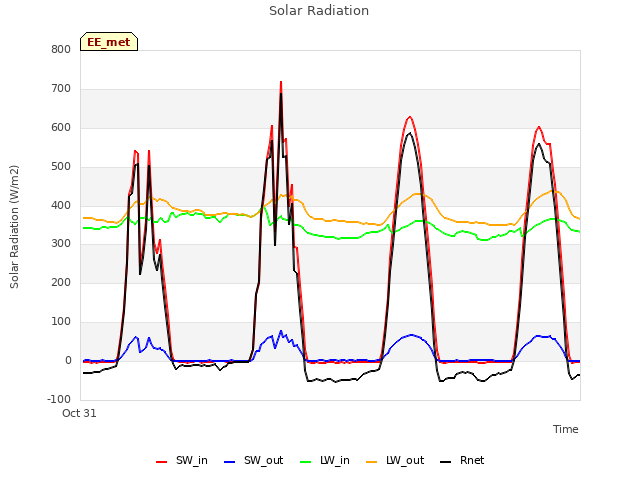The image size is (640, 480).
Task: Click the 100 y-axis tick label
Action: click(x=61, y=322)
